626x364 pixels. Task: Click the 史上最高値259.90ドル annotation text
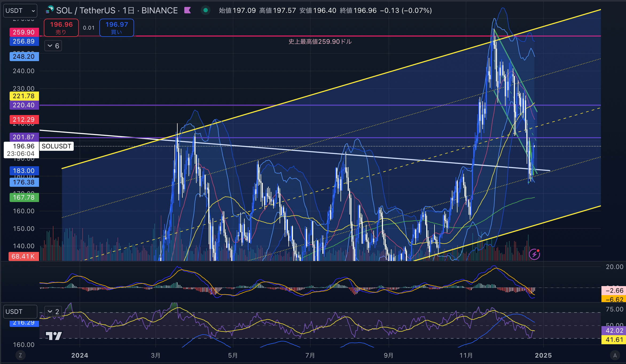click(320, 42)
